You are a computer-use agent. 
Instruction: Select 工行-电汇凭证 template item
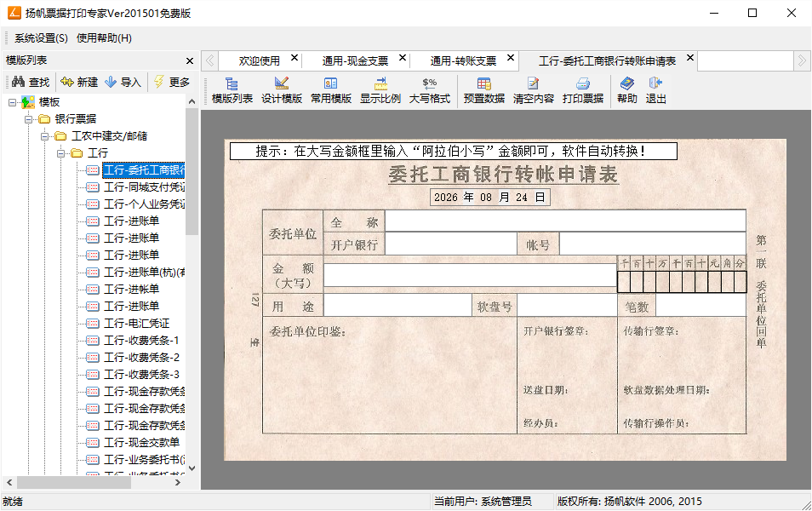tap(137, 324)
